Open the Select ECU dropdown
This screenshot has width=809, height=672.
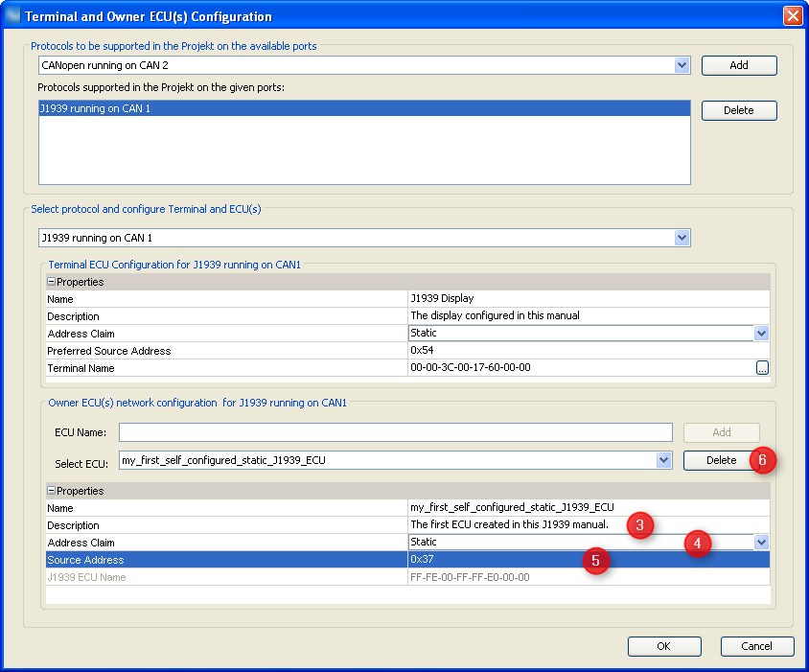point(663,459)
